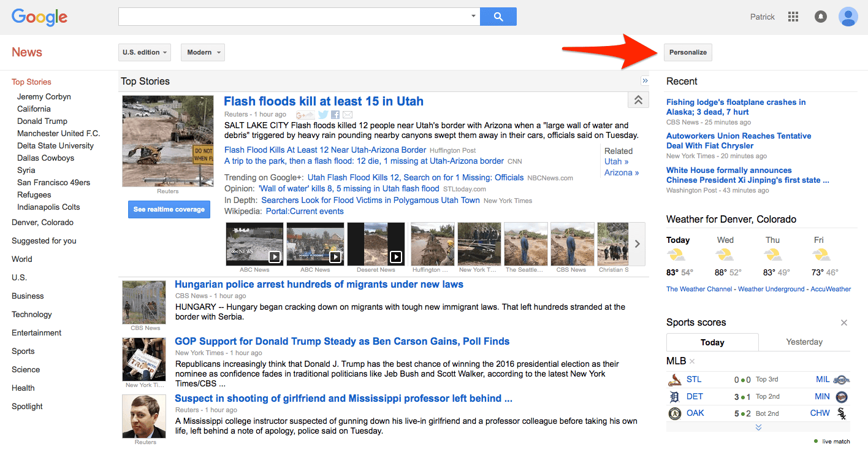This screenshot has width=868, height=449.
Task: Click the Personalize button
Action: 688,52
